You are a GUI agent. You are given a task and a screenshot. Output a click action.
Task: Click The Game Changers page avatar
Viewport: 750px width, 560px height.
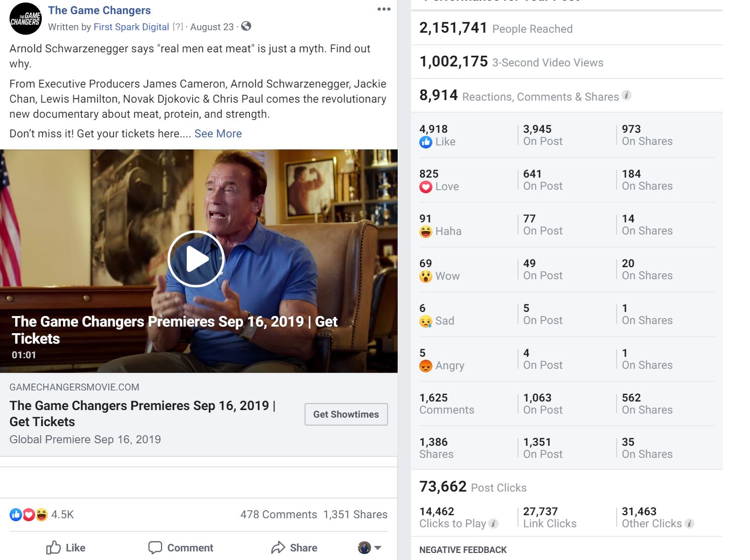[x=26, y=19]
